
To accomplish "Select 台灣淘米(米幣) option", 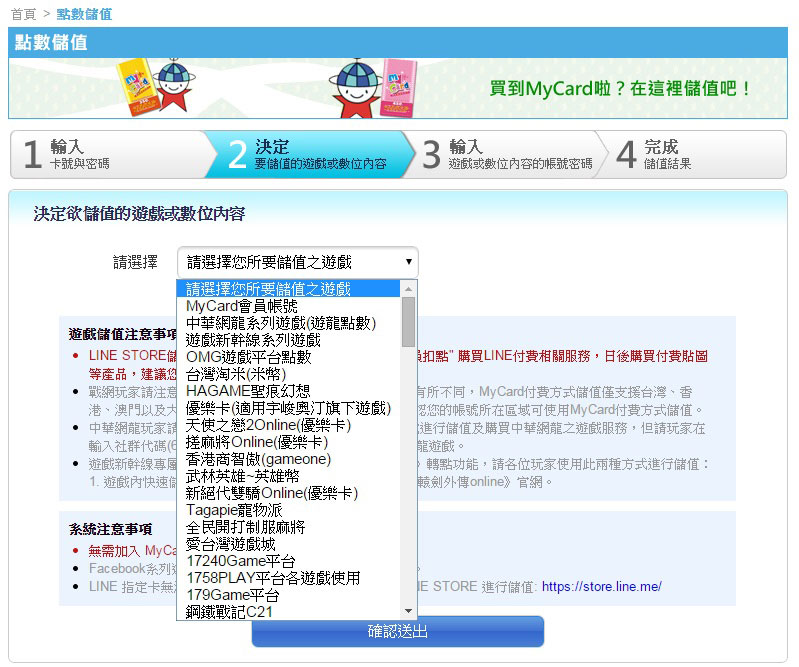I will pyautogui.click(x=288, y=374).
